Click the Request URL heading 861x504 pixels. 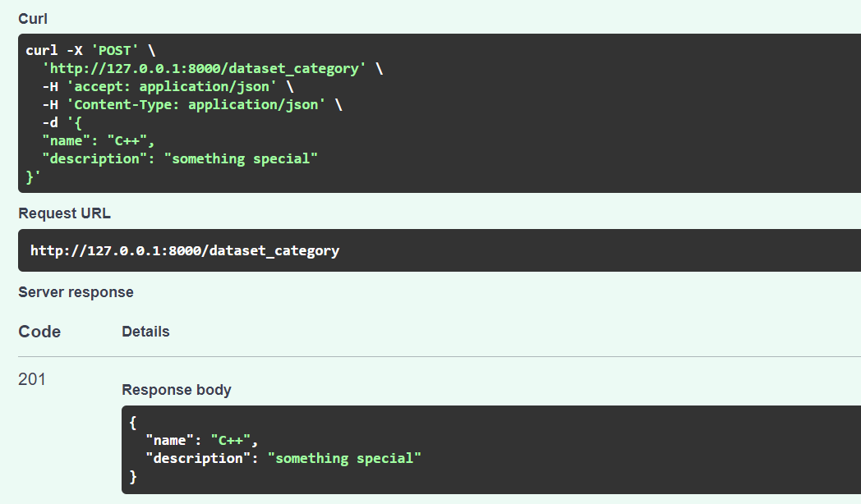tap(64, 213)
